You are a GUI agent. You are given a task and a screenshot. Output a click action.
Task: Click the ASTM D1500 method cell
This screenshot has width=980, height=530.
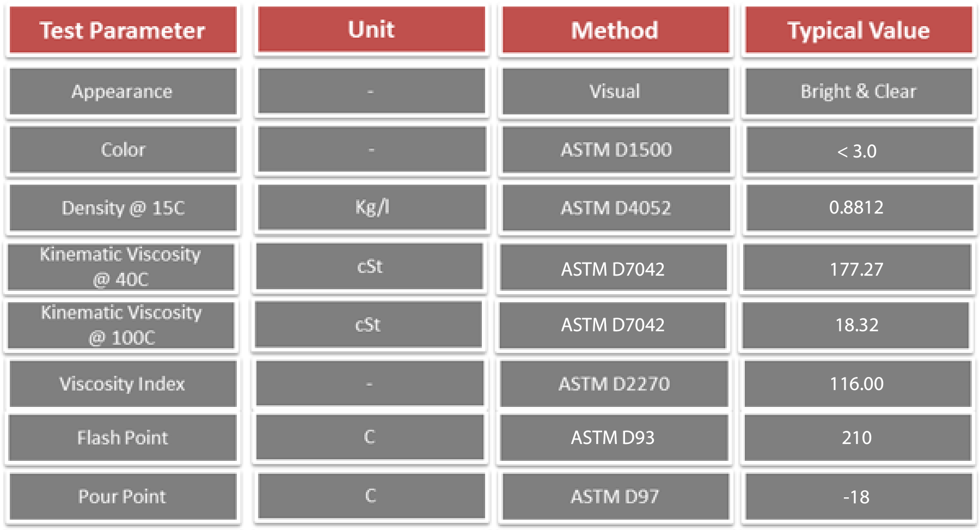coord(616,150)
